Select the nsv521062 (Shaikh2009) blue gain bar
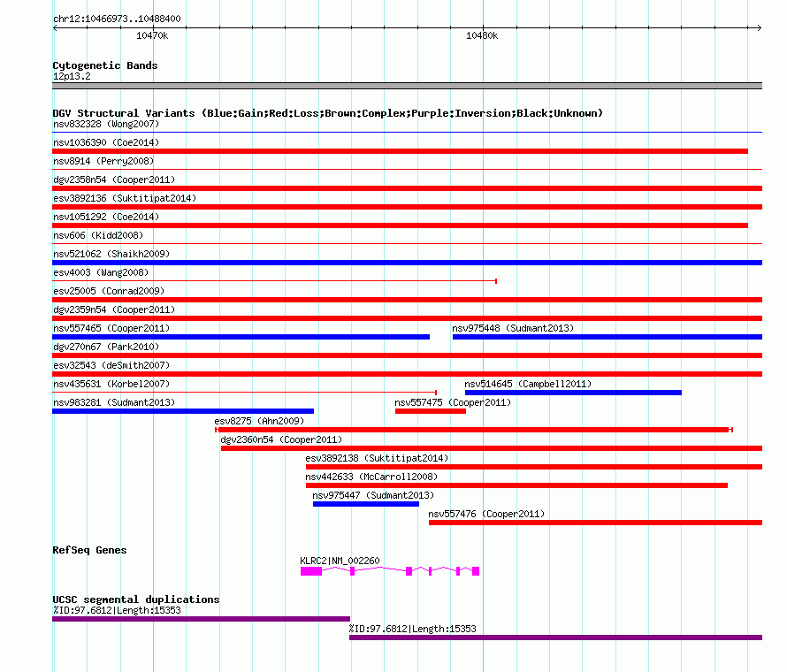The image size is (787, 672). pos(407,263)
